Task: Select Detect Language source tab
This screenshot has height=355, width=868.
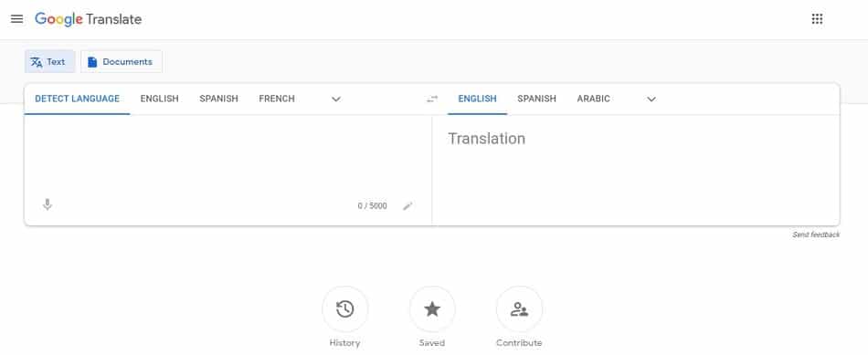Action: click(77, 99)
